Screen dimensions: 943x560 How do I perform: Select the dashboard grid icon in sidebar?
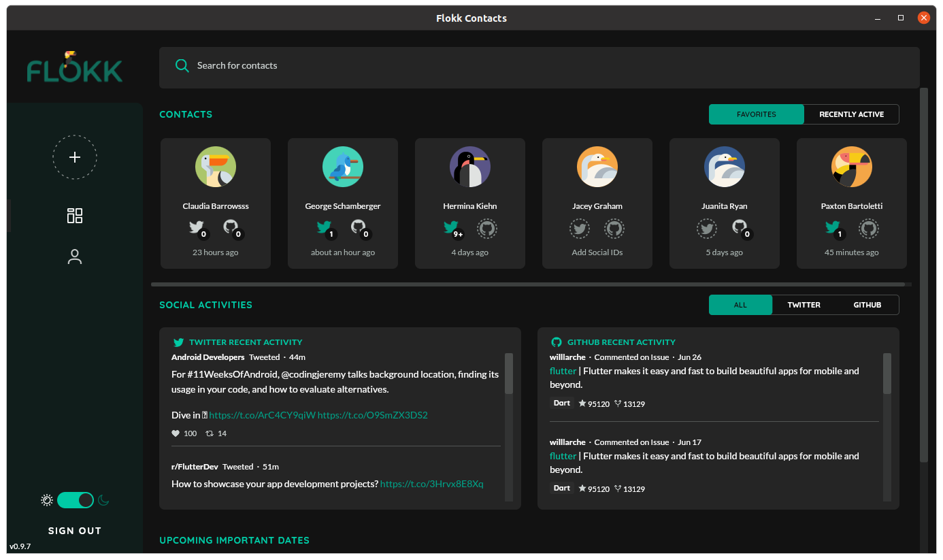pos(74,215)
